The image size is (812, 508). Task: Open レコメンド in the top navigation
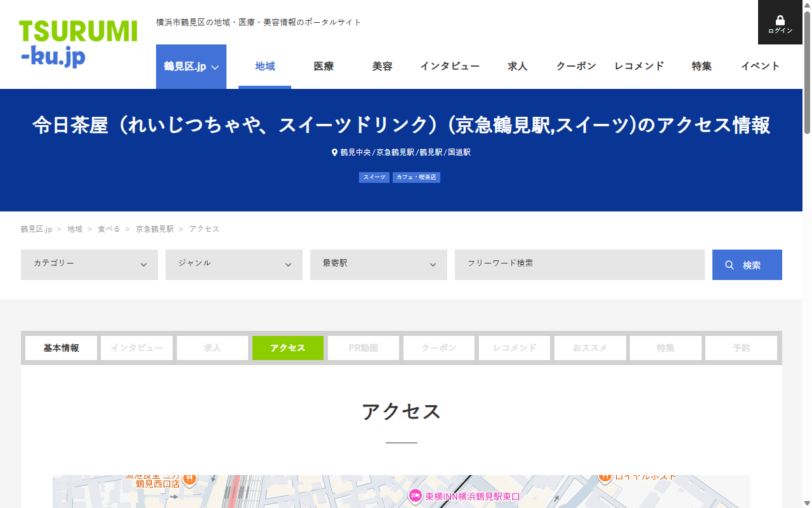click(639, 66)
